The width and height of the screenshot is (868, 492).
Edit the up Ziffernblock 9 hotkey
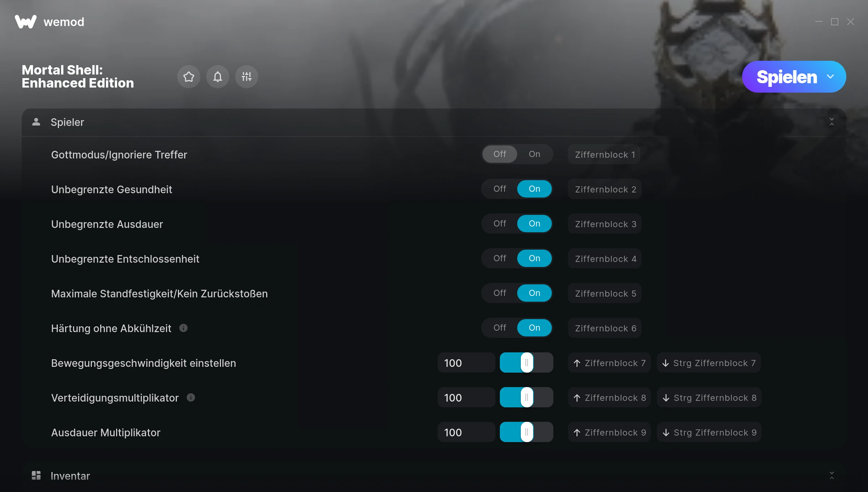[609, 432]
